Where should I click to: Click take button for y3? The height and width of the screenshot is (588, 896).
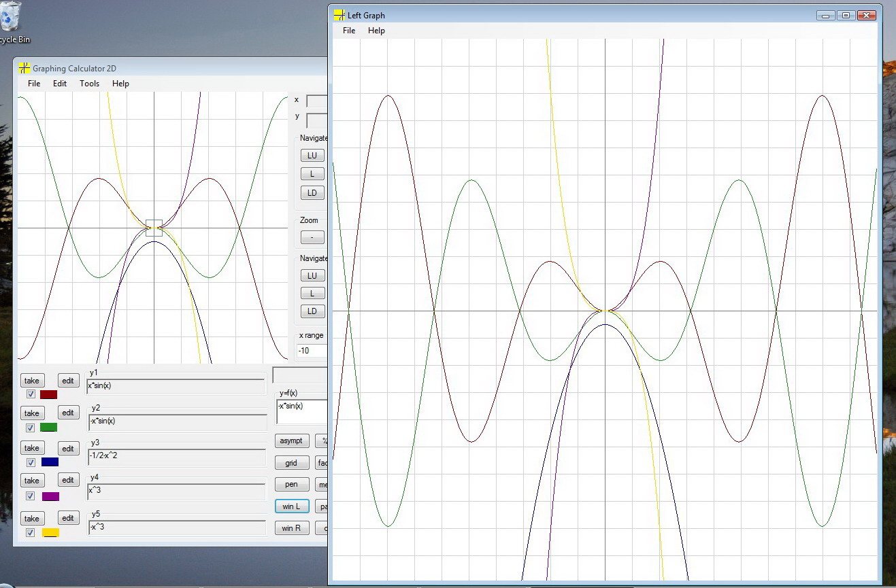click(31, 448)
